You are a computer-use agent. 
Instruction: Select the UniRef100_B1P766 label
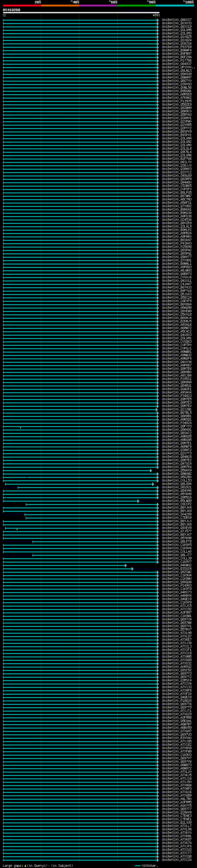(x=177, y=159)
